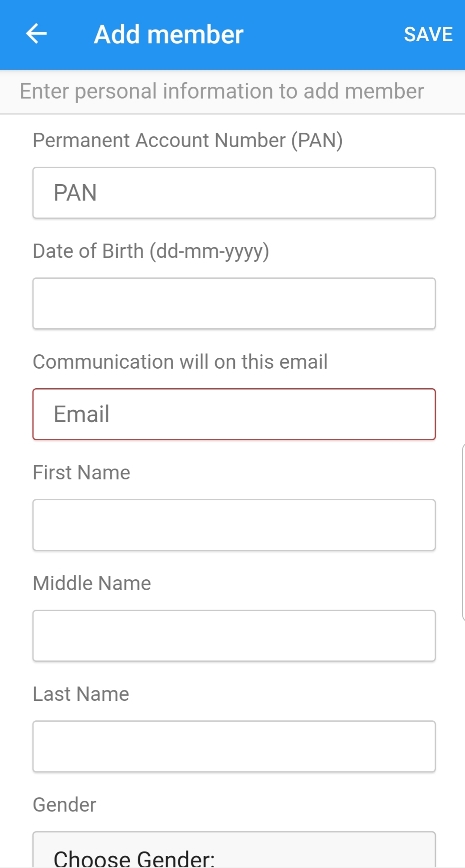Click the Permanent Account Number (PAN) label
This screenshot has height=868, width=465.
[188, 140]
